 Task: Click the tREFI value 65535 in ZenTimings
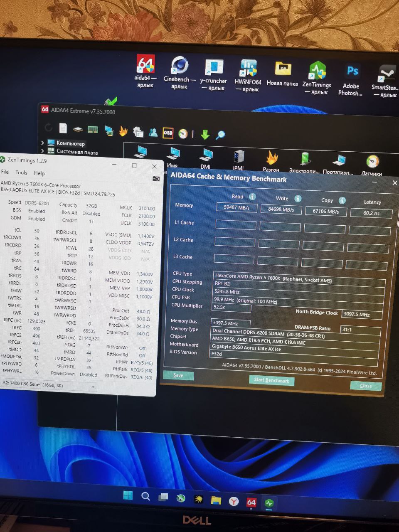click(89, 331)
